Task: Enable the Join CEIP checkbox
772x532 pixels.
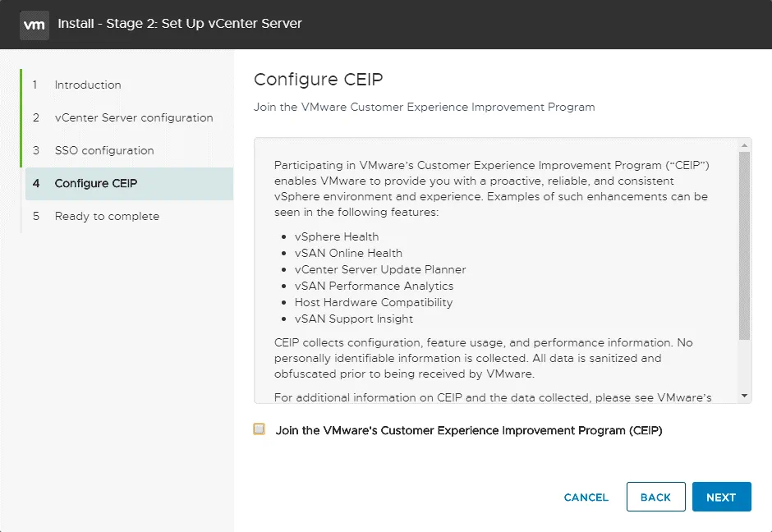Action: point(260,429)
